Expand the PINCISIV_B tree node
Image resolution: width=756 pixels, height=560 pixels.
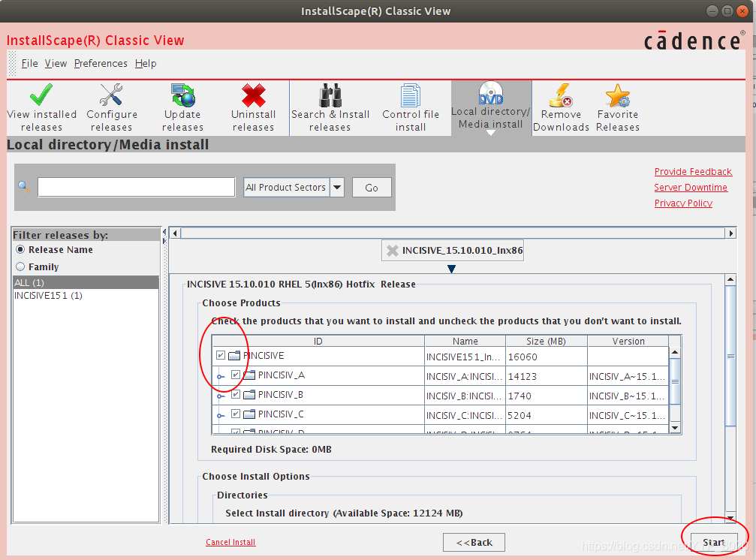pos(220,396)
